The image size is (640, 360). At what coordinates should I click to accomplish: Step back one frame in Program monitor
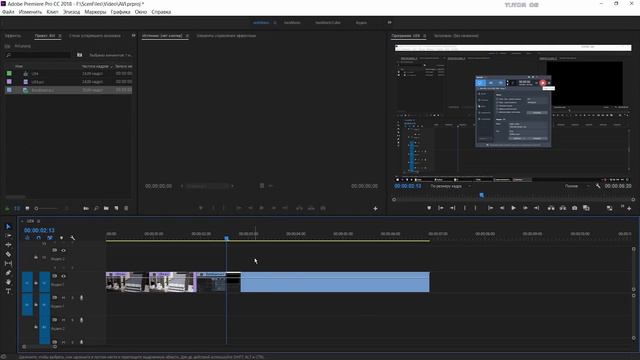pos(502,208)
